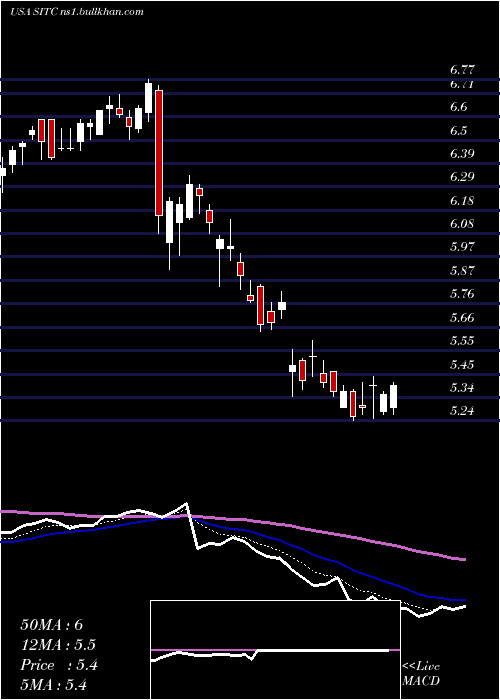500x700 pixels.
Task: Select the 5.76 price axis label
Action: 462,294
